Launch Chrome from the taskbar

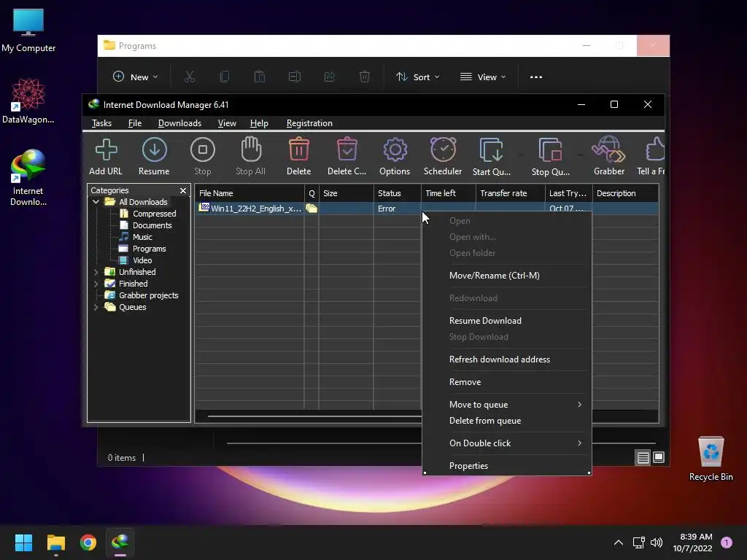(88, 542)
